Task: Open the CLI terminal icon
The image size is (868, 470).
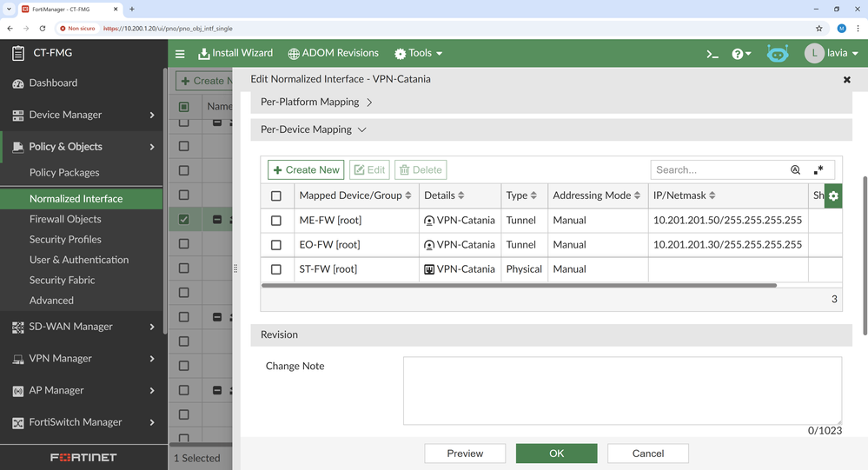Action: (x=712, y=54)
